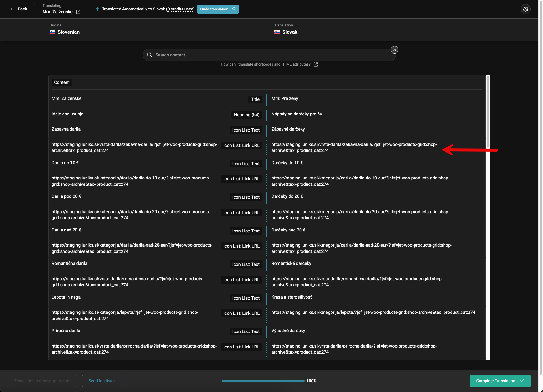This screenshot has width=543, height=392.
Task: Close the search bar with X icon
Action: (x=394, y=50)
